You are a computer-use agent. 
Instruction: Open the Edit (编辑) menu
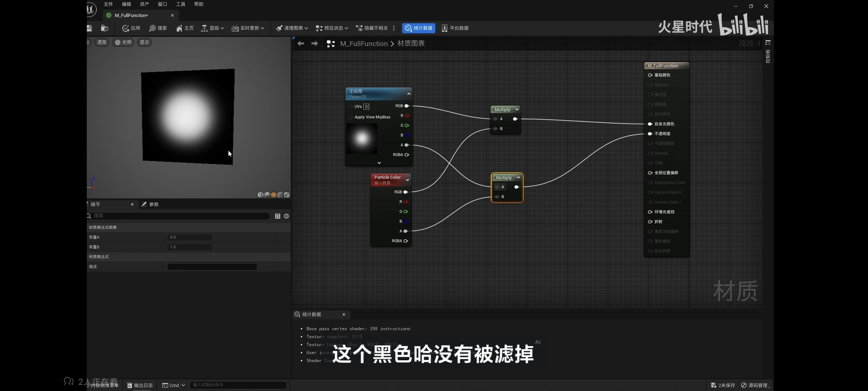tap(126, 4)
